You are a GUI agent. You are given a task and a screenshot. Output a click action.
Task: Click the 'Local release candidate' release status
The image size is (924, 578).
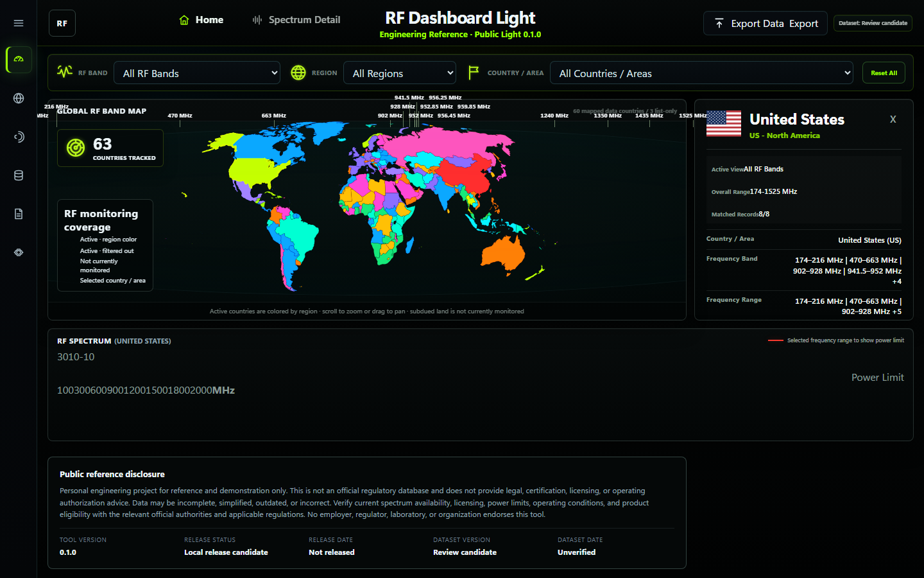(226, 552)
